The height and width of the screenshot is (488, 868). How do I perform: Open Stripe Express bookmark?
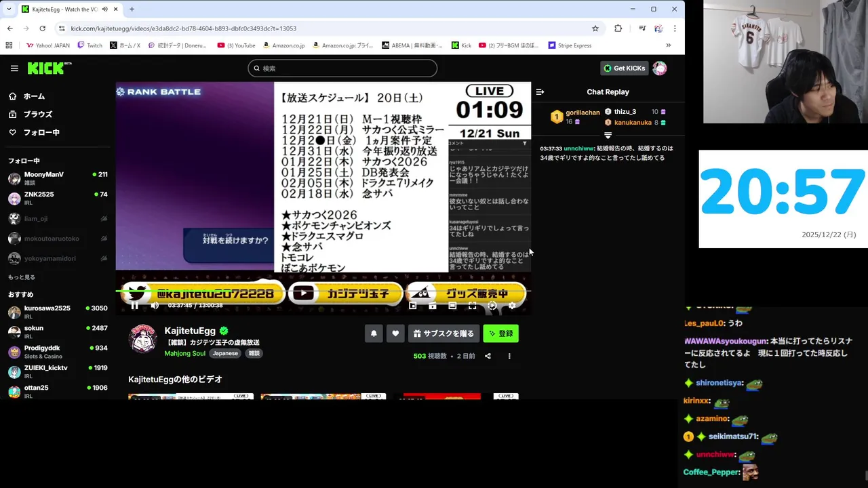(570, 45)
